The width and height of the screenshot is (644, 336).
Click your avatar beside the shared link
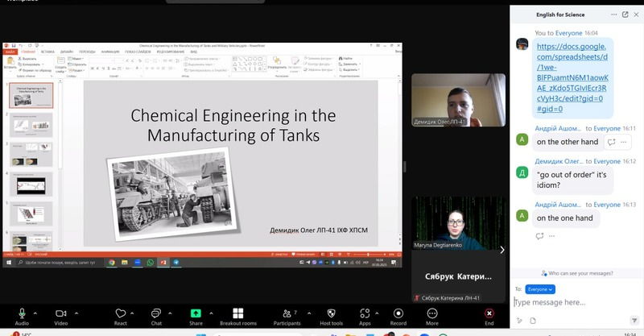tap(522, 44)
